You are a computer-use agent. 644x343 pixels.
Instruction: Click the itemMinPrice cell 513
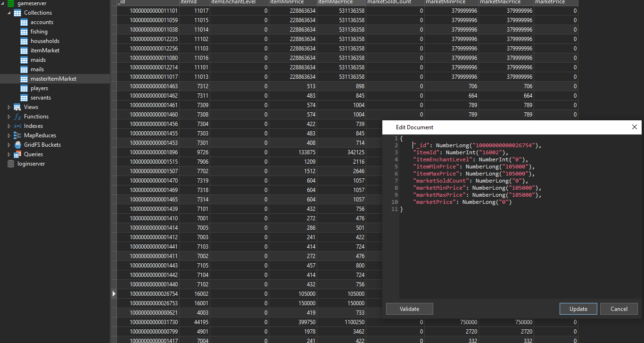click(292, 86)
